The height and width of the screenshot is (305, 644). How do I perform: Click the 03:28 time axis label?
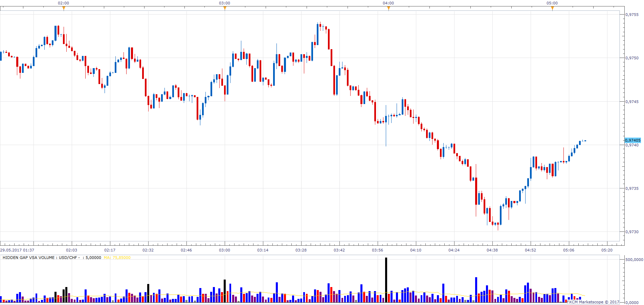(x=301, y=250)
